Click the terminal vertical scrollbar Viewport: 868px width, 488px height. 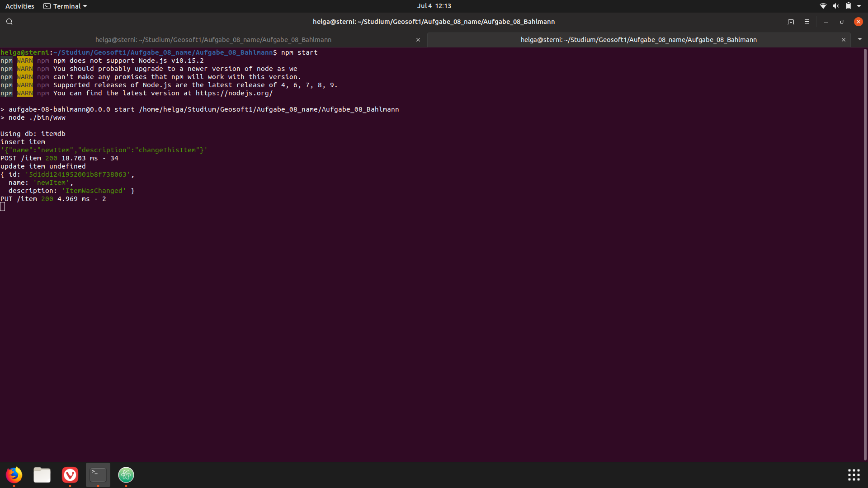(x=865, y=253)
